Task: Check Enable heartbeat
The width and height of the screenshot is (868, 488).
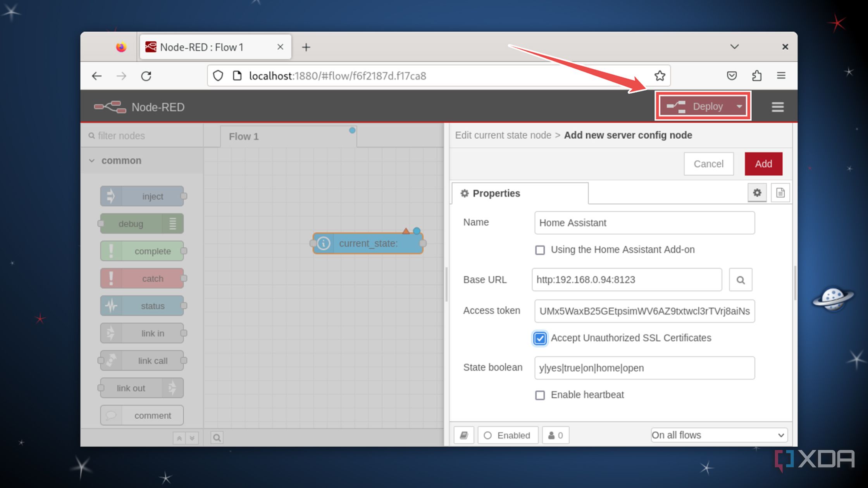Action: (540, 395)
